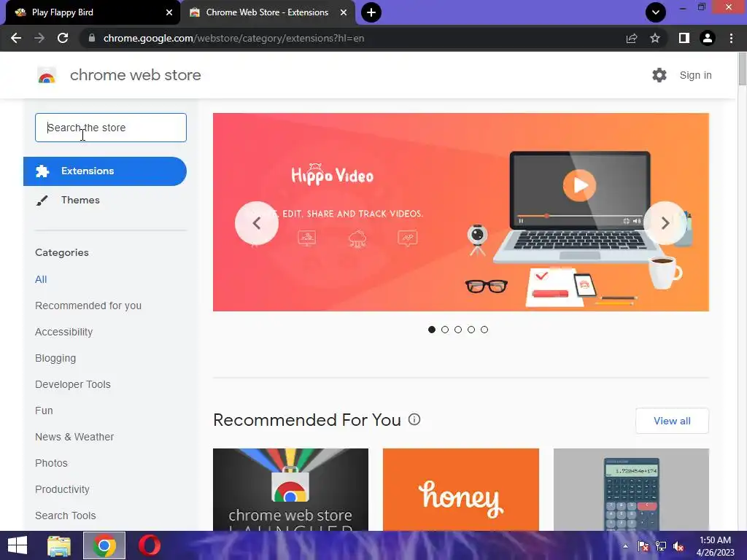Select the first carousel dot

click(432, 330)
